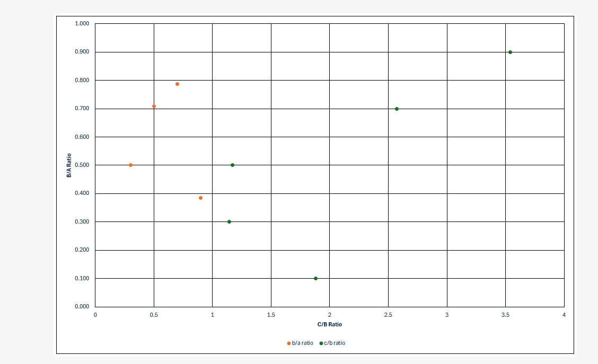Screen dimensions: 598x364
Task: Click the 1.5 horizontal axis label
Action: point(271,315)
